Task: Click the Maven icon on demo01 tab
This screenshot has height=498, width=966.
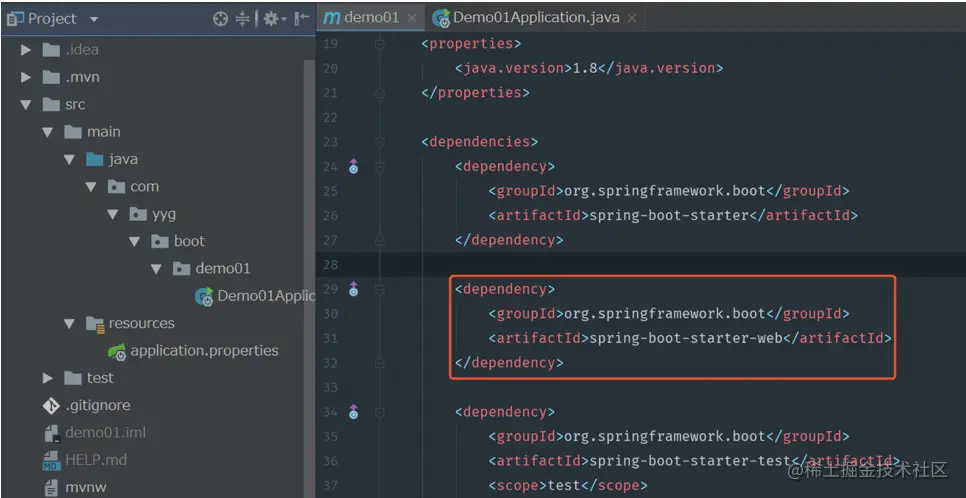Action: pos(331,18)
